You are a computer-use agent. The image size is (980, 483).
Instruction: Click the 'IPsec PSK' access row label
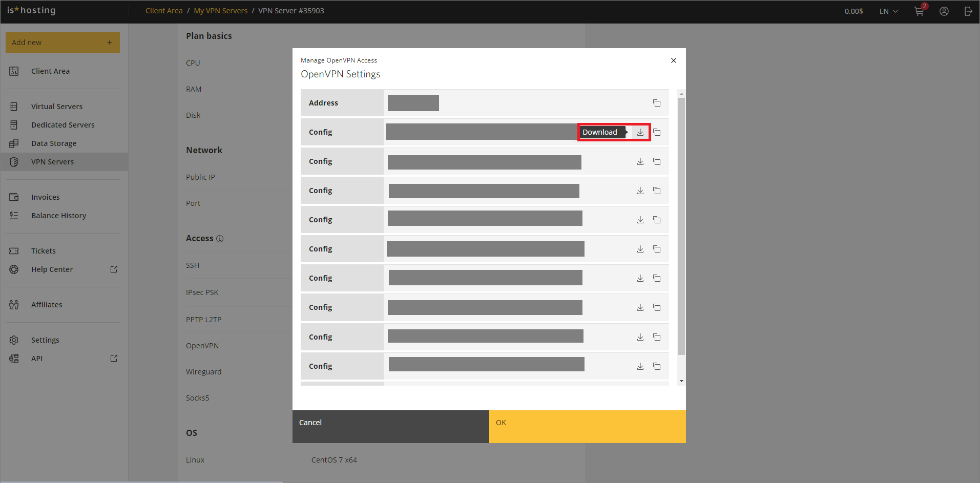point(202,292)
